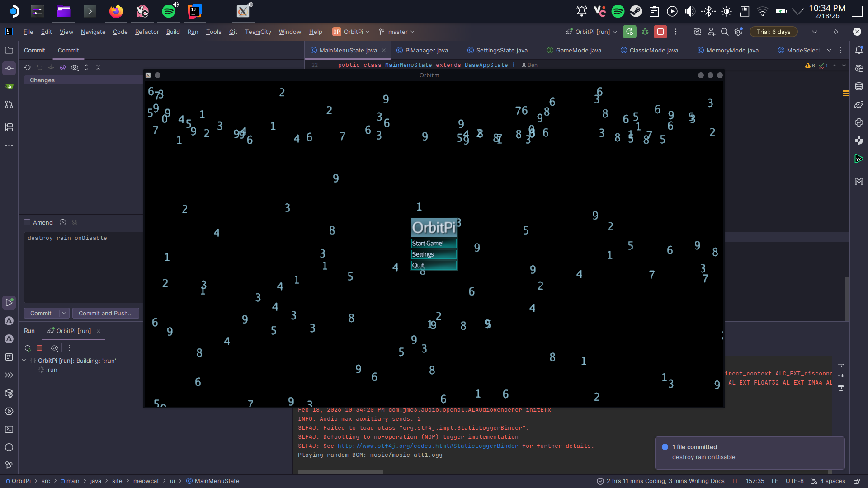Click the Notifications bell icon

tap(859, 50)
